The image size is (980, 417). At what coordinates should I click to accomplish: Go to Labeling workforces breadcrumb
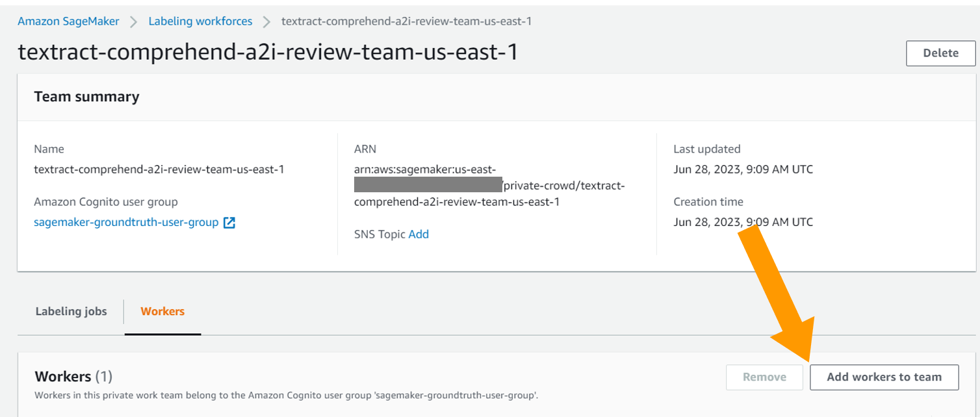tap(200, 21)
